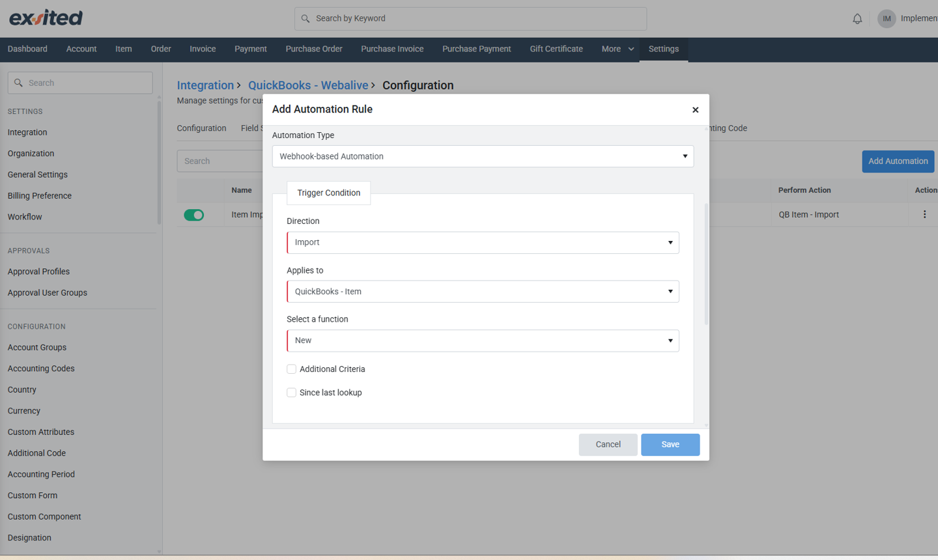The width and height of the screenshot is (938, 560).
Task: Click the dialog vertical scrollbar
Action: [x=706, y=264]
